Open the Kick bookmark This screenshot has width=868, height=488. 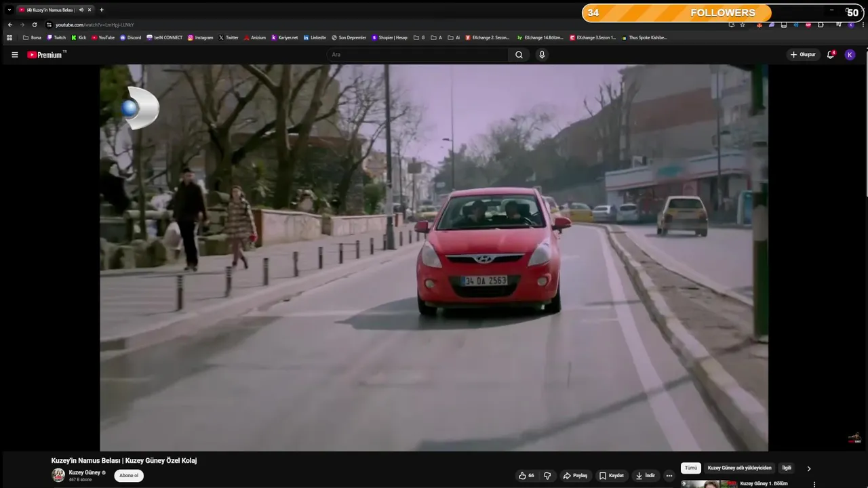tap(79, 38)
